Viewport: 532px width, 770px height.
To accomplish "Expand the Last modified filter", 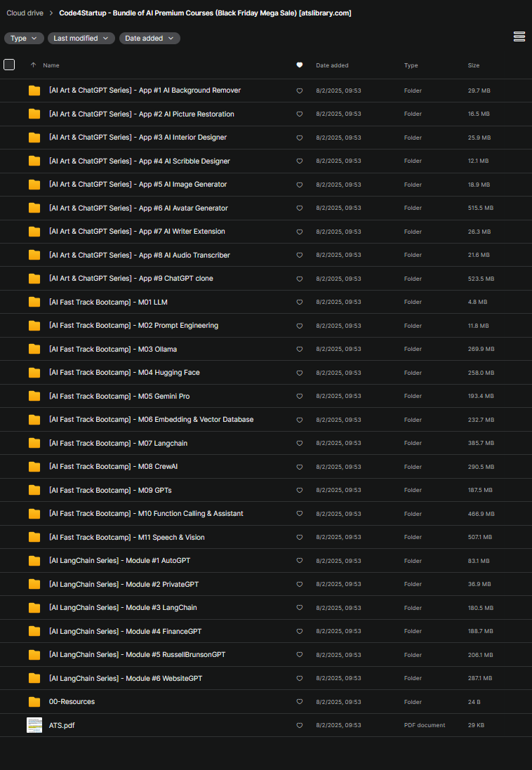I will pos(81,39).
